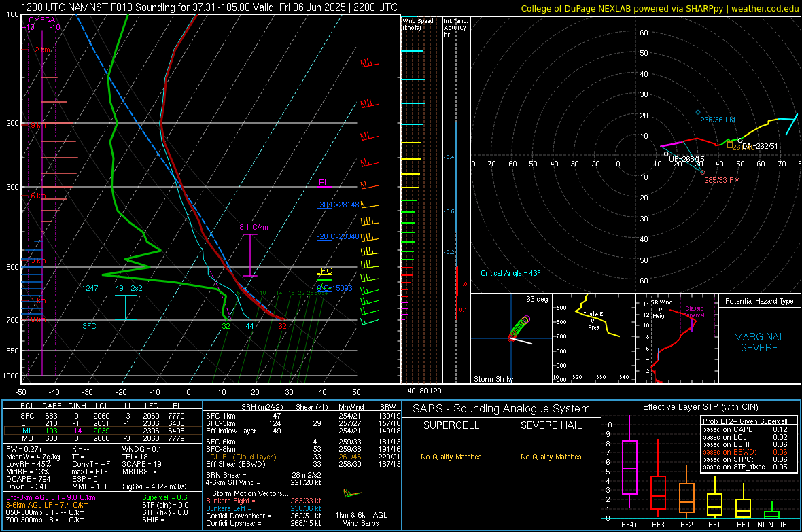
Task: Click the green LCL level label
Action: pos(324,286)
